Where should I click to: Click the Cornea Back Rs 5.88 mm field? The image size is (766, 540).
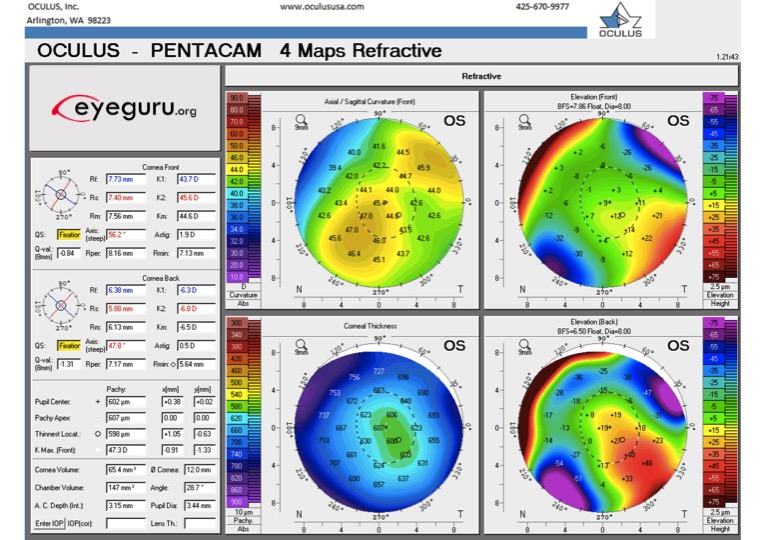(126, 309)
